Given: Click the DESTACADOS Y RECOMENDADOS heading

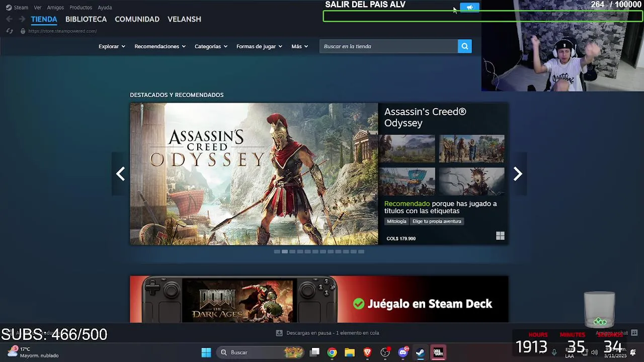Looking at the screenshot, I should pos(177,95).
